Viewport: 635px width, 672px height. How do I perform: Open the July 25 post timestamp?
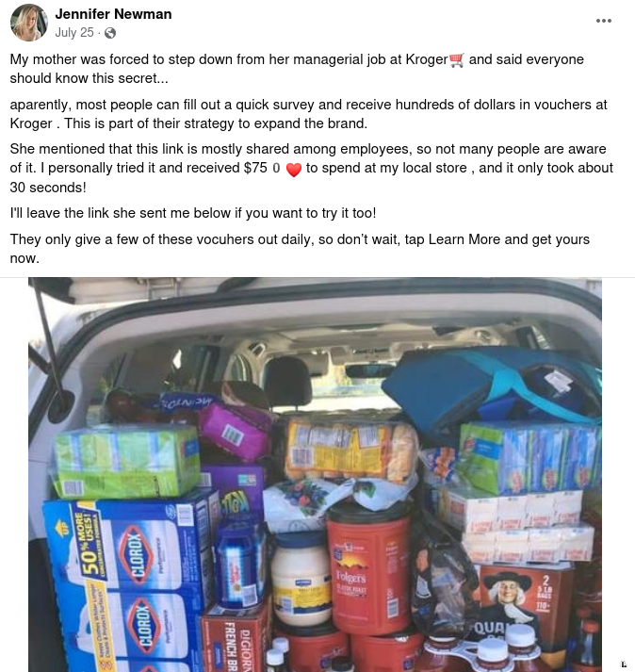point(74,33)
